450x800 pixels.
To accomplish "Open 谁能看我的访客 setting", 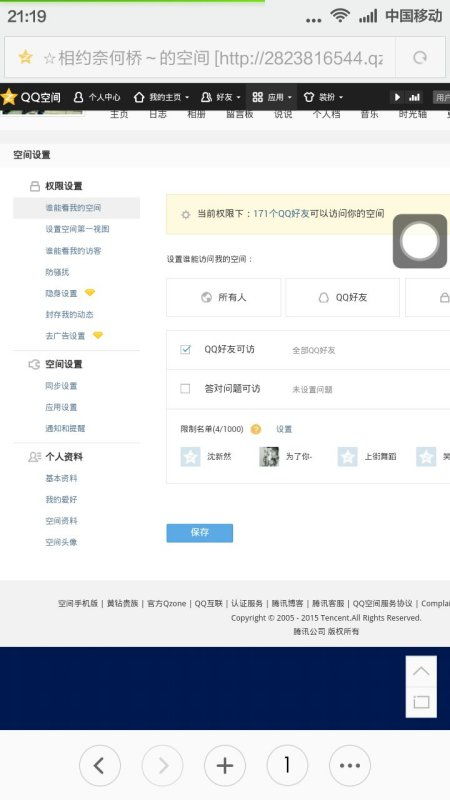I will 73,251.
